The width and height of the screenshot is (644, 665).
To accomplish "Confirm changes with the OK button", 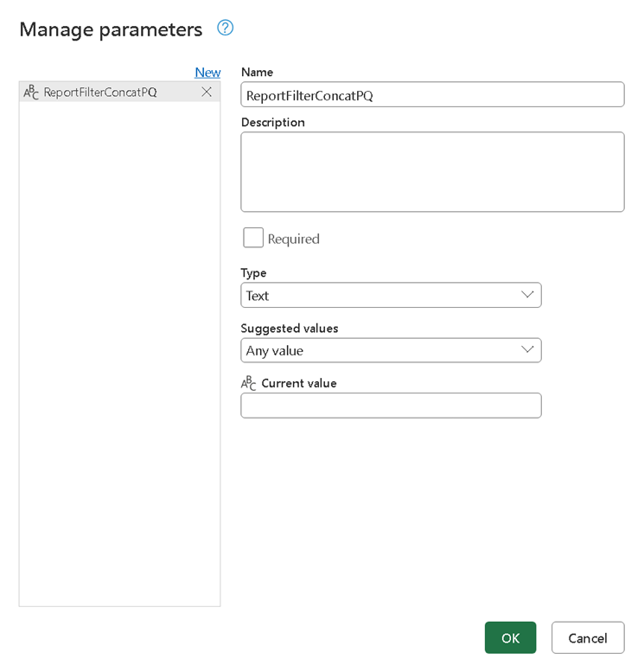I will tap(510, 637).
